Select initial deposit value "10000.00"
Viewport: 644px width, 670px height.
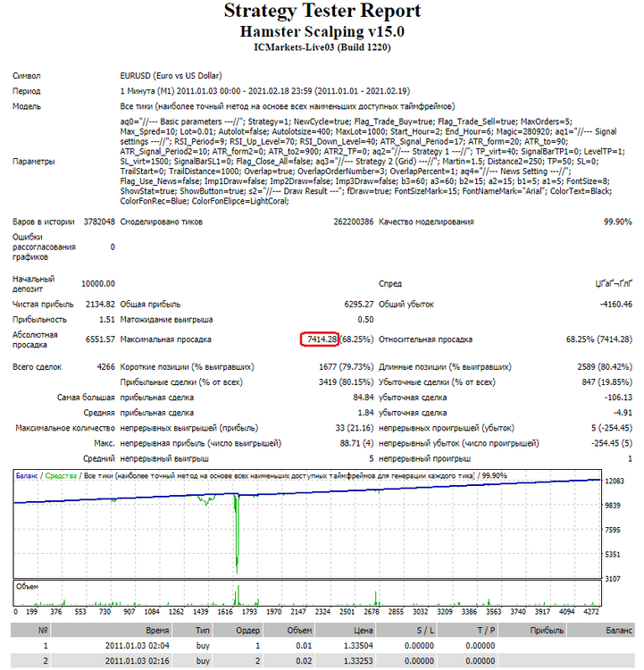coord(98,284)
